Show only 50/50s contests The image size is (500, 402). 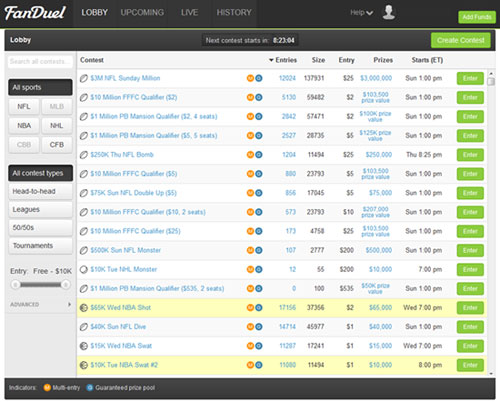(x=40, y=228)
